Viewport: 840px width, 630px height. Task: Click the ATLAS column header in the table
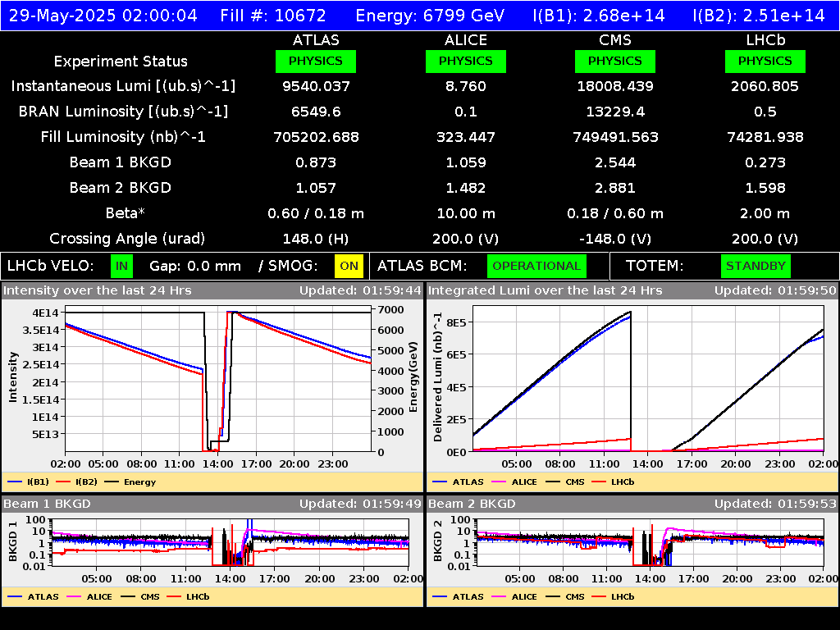(x=316, y=40)
